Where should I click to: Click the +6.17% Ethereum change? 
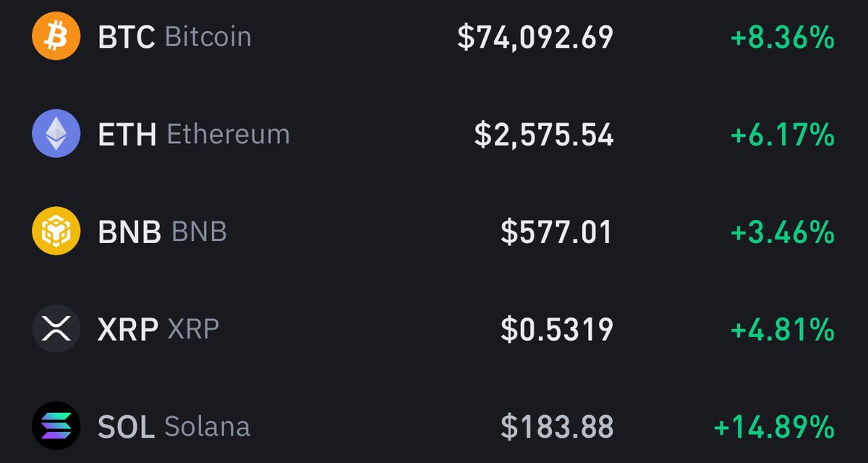783,135
